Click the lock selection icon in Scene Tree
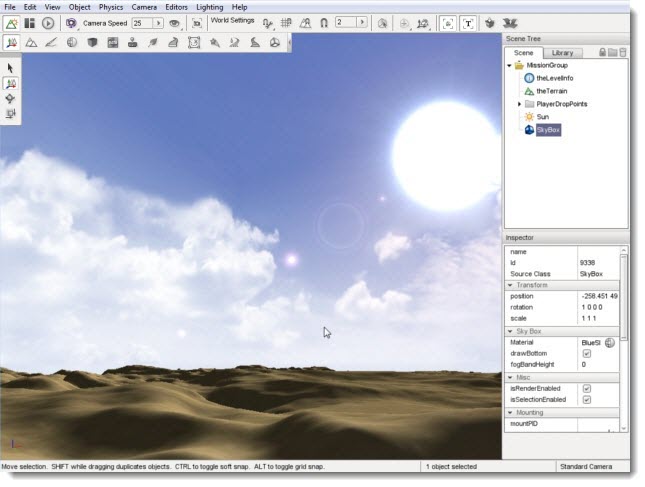The width and height of the screenshot is (645, 487). click(x=603, y=52)
